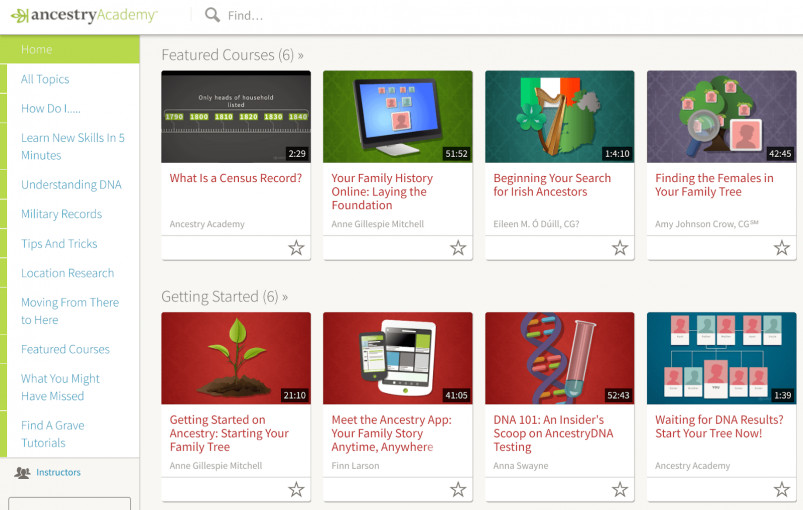The image size is (803, 510).
Task: Click Meet the Ancestry App title link
Action: click(391, 433)
